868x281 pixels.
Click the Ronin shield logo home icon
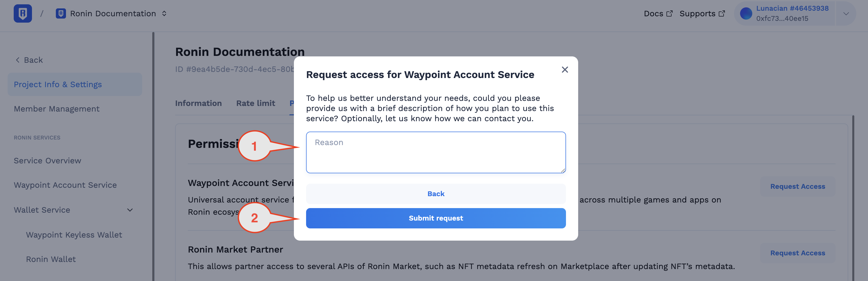coord(23,13)
